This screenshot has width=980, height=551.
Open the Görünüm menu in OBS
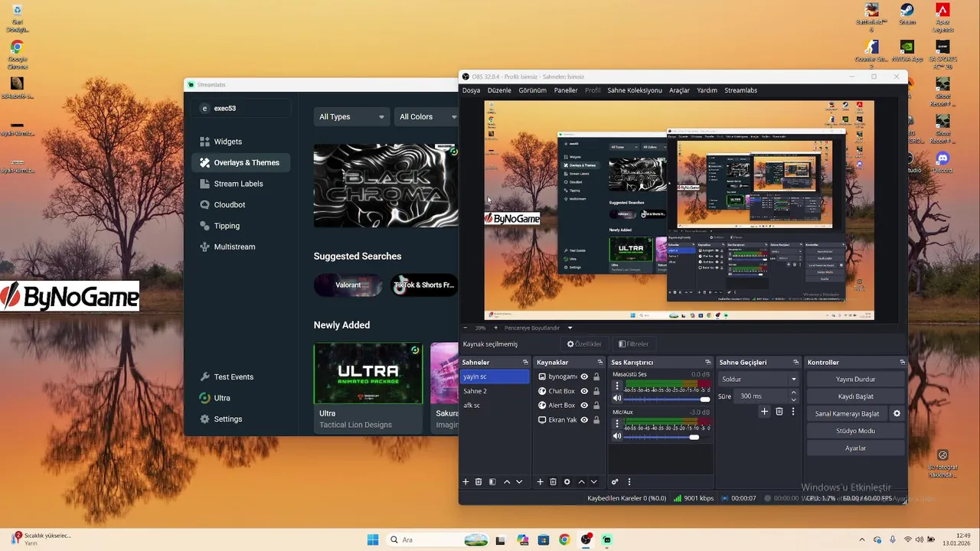point(532,90)
